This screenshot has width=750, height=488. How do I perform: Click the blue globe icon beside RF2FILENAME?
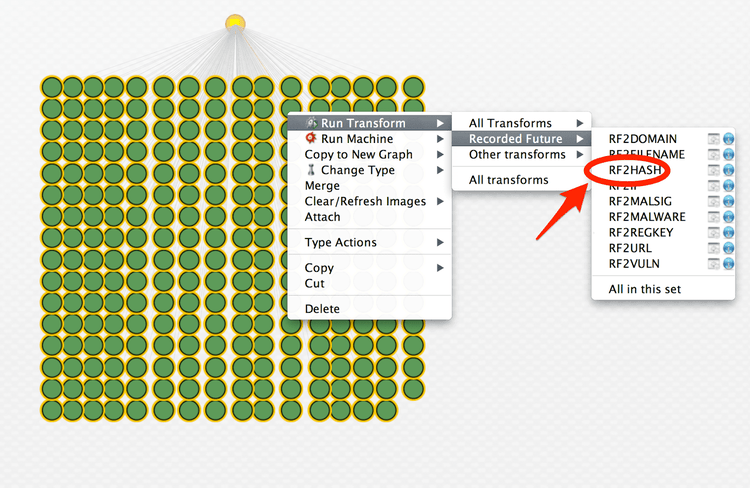tap(728, 155)
